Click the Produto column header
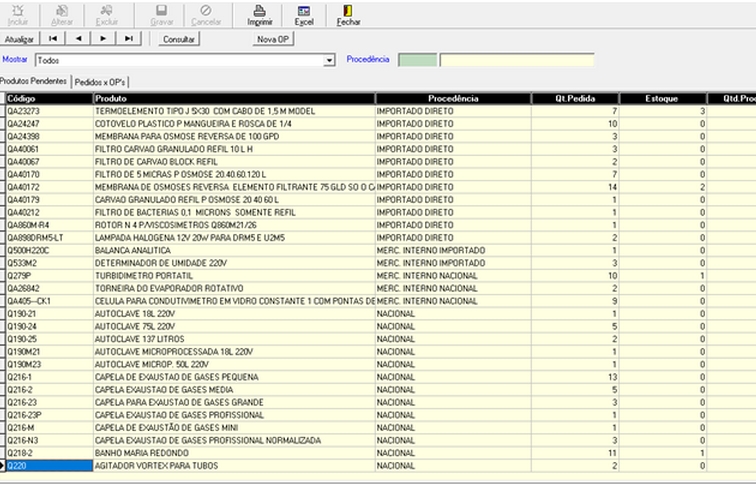 [234, 98]
